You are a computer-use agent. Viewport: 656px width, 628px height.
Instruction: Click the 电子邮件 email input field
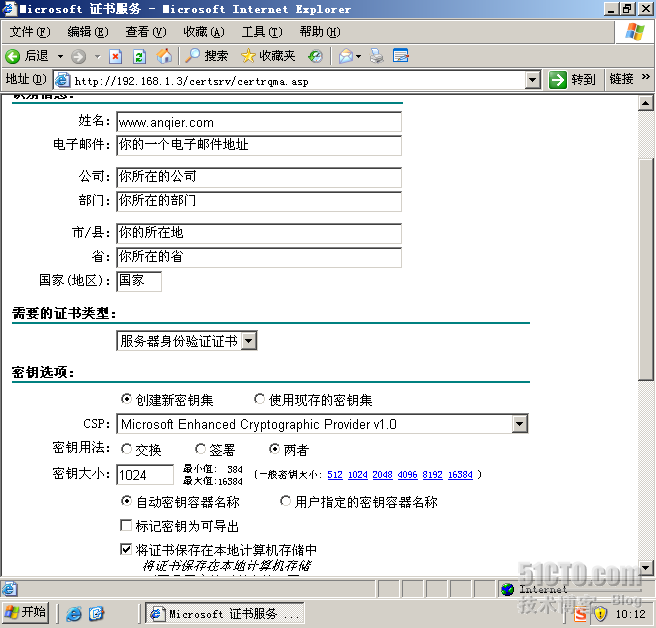click(x=259, y=145)
